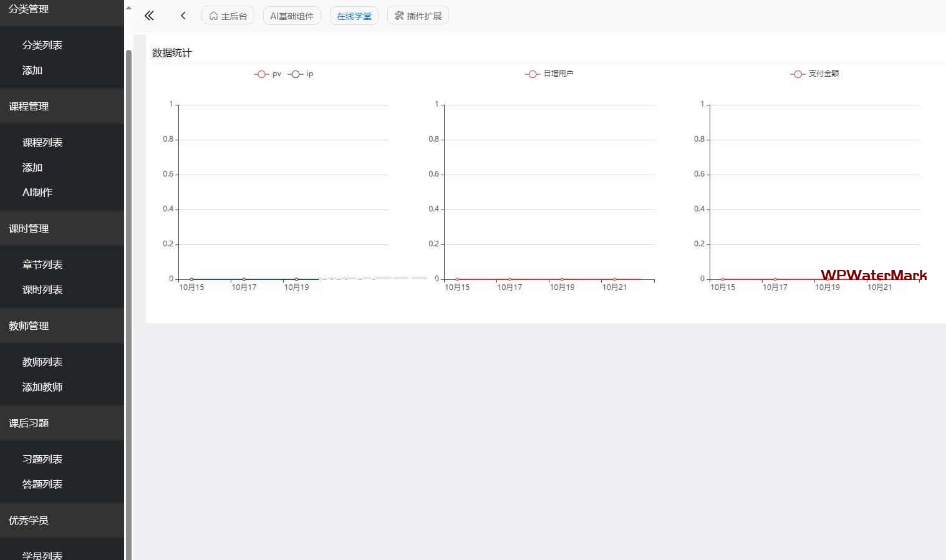
Task: Toggle 支付金额 legend series
Action: (x=814, y=74)
